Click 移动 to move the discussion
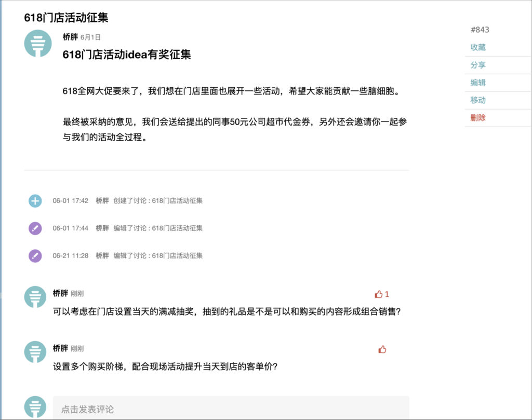 tap(478, 100)
